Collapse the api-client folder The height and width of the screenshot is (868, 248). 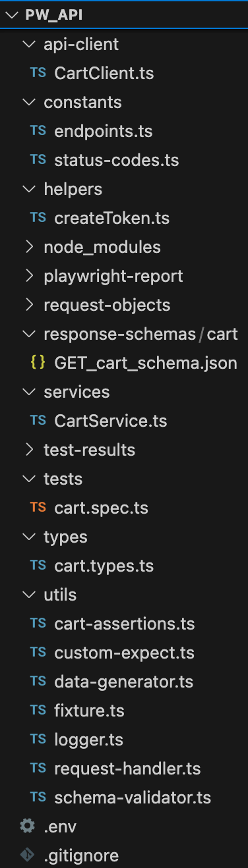pos(28,45)
